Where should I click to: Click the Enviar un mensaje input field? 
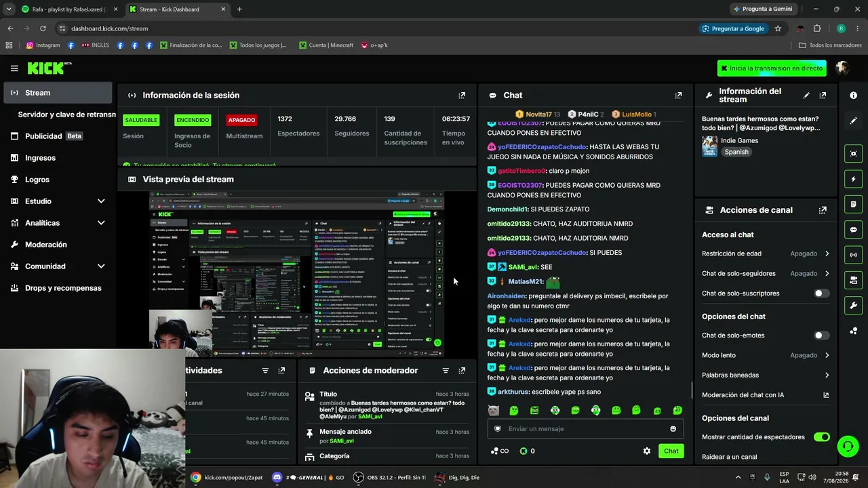585,428
